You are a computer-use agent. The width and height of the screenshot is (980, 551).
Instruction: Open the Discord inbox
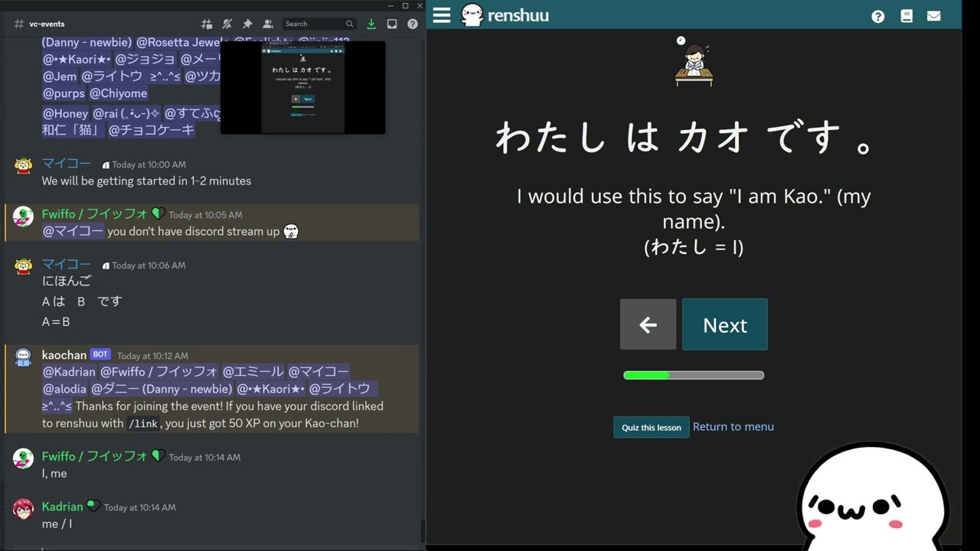click(392, 24)
